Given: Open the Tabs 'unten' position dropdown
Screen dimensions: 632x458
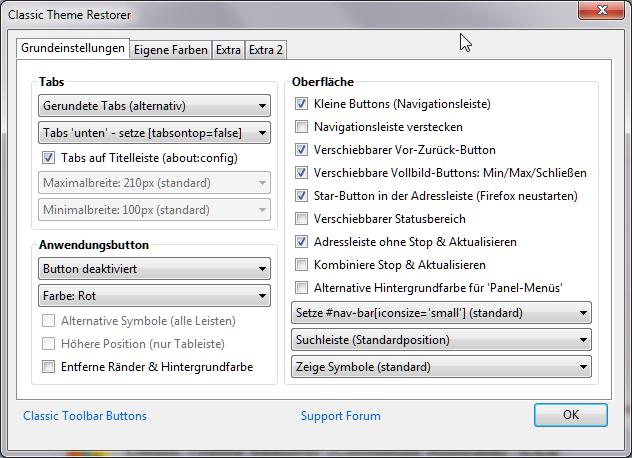Looking at the screenshot, I should tap(155, 132).
